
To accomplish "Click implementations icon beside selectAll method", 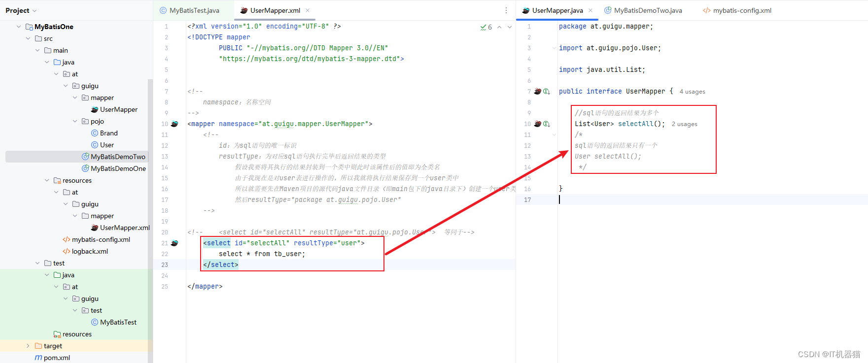I will [x=546, y=124].
